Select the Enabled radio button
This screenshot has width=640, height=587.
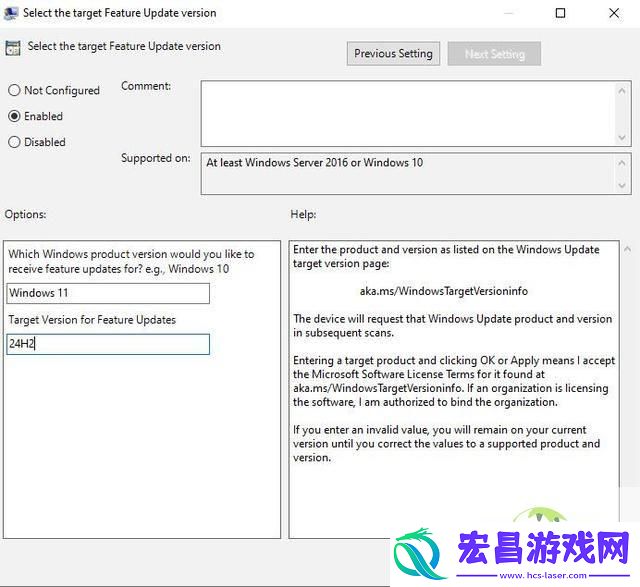coord(14,116)
